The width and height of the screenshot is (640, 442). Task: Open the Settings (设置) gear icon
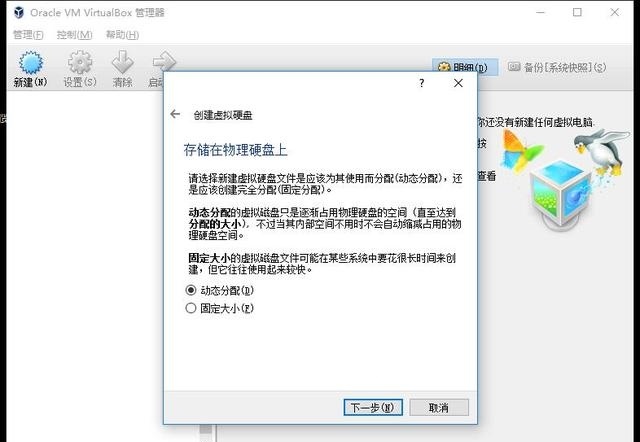pos(80,62)
